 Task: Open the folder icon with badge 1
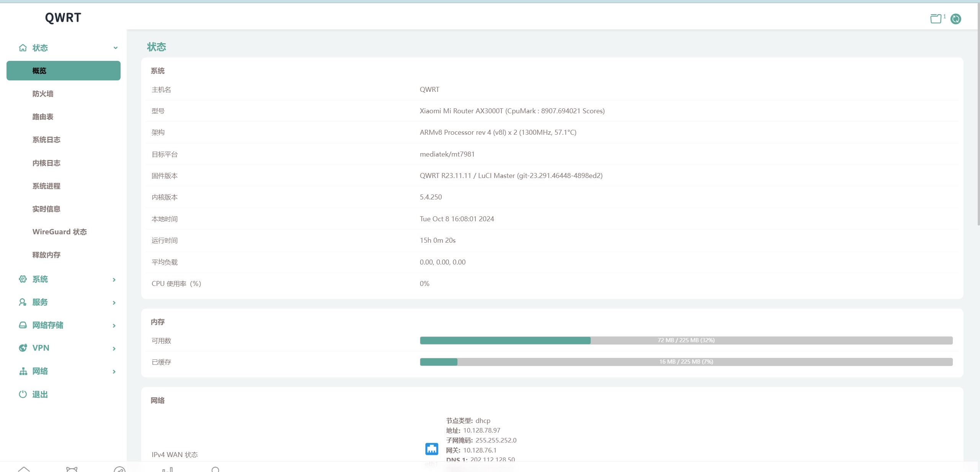pyautogui.click(x=936, y=19)
